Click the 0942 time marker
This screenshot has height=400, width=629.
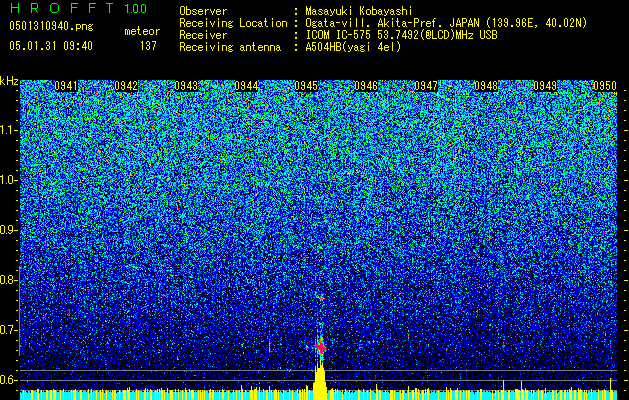(126, 86)
